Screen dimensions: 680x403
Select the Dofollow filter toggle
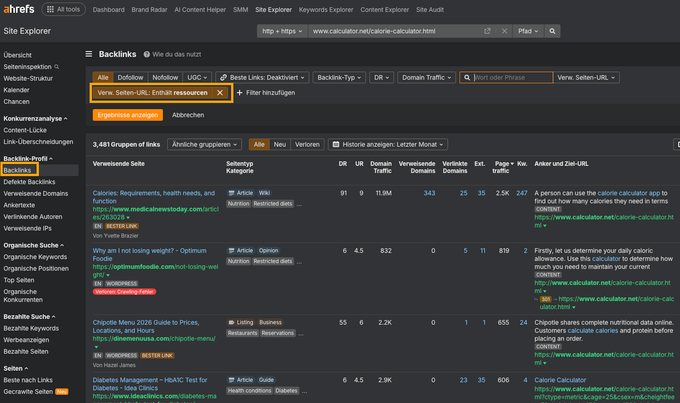click(130, 78)
